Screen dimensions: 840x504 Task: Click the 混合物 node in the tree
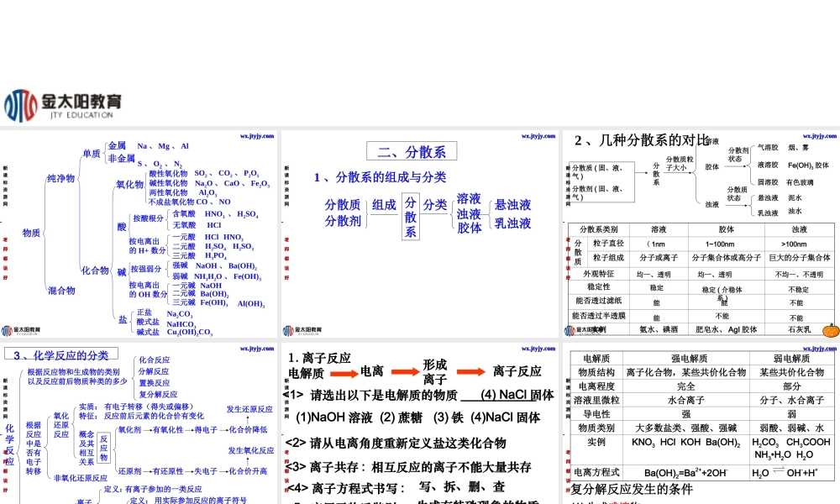pyautogui.click(x=61, y=291)
